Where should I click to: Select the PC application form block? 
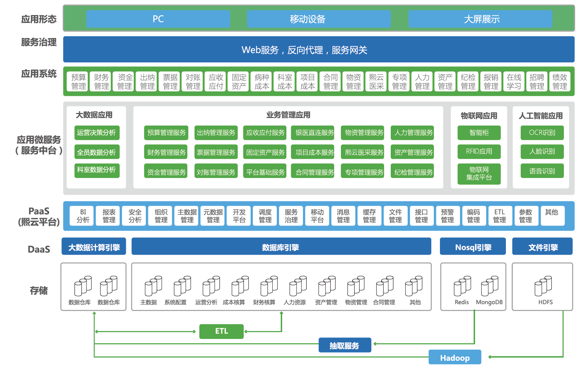158,19
